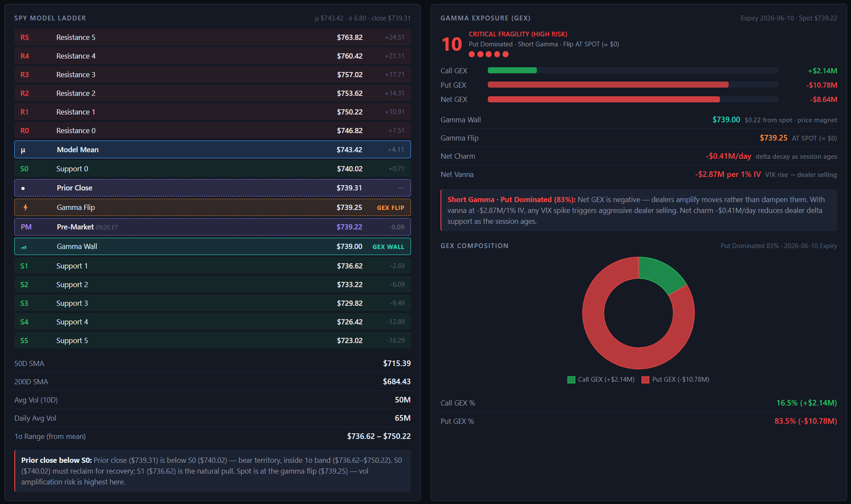
Task: Click the 1σ Range value $736.62 – $750.22
Action: click(379, 436)
